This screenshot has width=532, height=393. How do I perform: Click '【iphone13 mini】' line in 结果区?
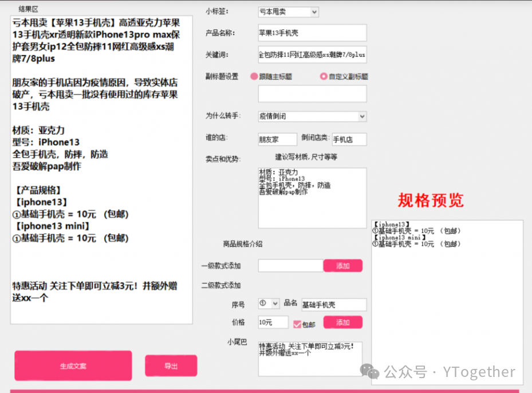click(52, 226)
